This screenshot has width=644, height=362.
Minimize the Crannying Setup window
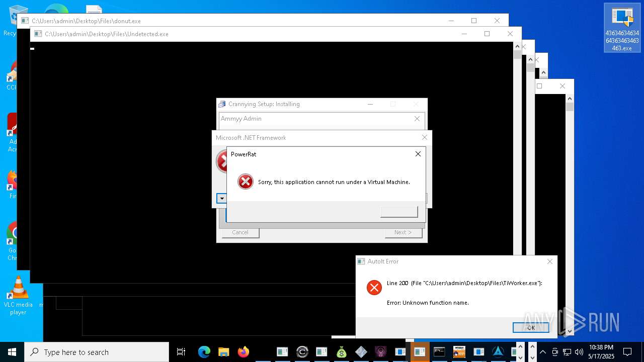point(370,104)
